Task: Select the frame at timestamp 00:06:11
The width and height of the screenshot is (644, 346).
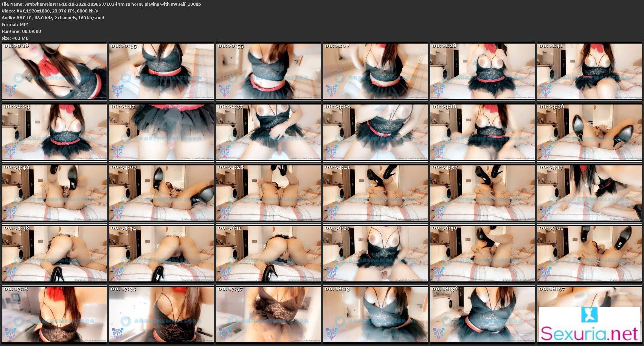Action: 268,254
